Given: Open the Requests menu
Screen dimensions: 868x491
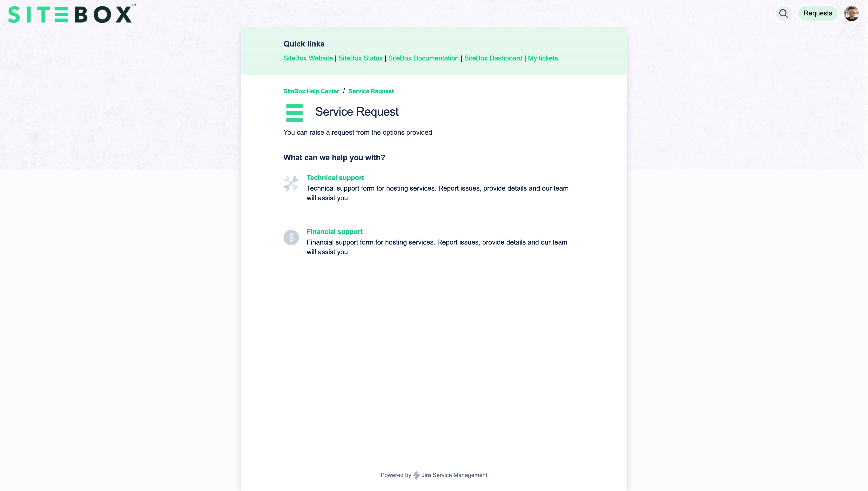Looking at the screenshot, I should pos(817,13).
